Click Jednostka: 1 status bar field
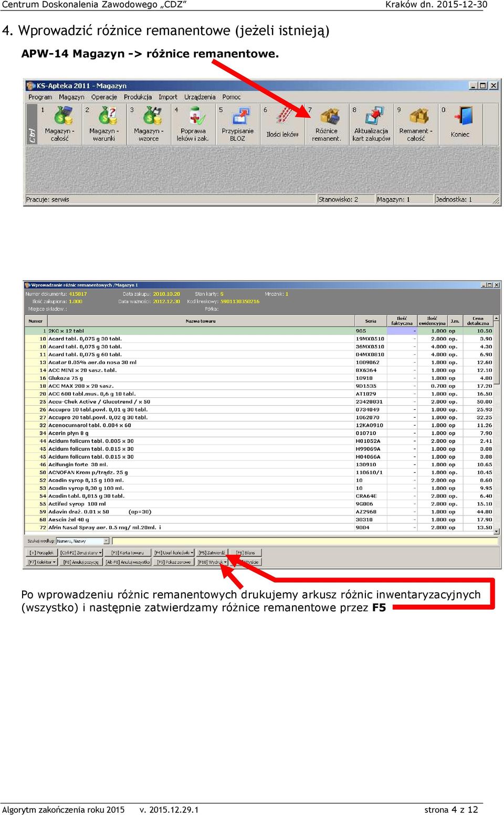Image resolution: width=504 pixels, height=815 pixels. click(x=463, y=200)
